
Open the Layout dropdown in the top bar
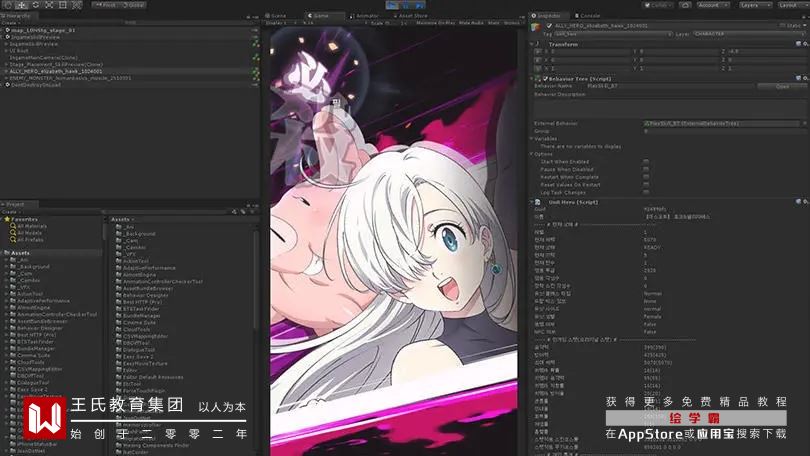click(791, 5)
